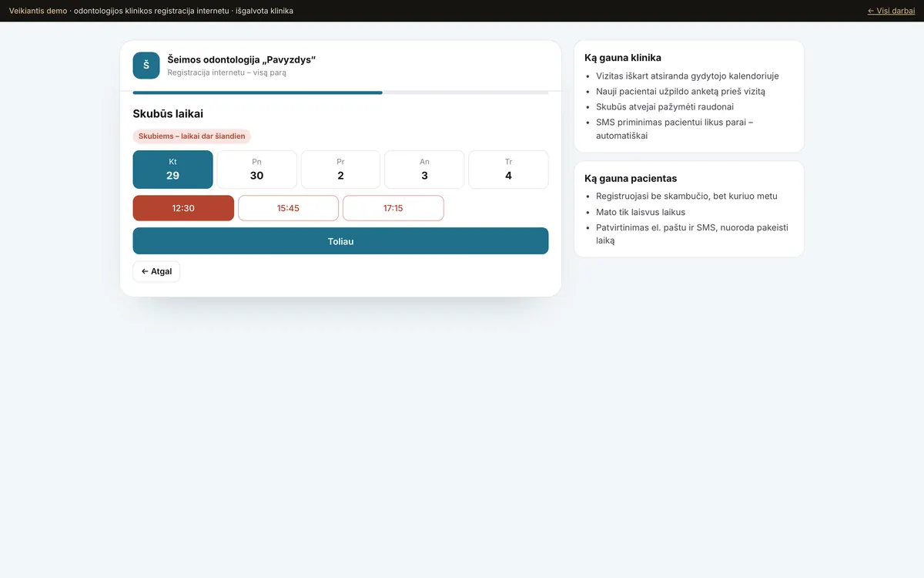924x578 pixels.
Task: Click the 'Veikiantis demo' label
Action: pyautogui.click(x=38, y=11)
